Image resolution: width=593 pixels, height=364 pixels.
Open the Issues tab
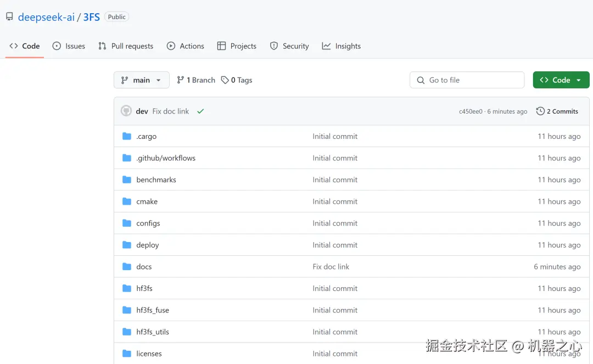pos(69,46)
